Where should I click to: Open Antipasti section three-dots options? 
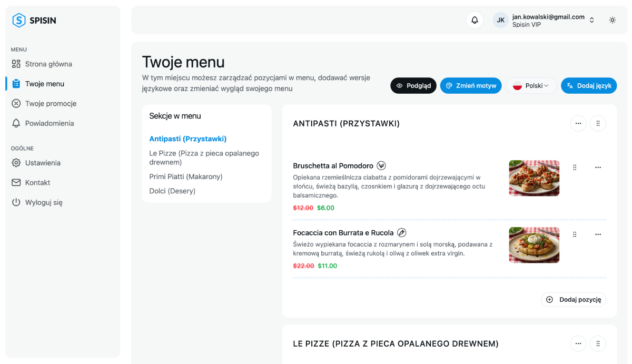[x=578, y=123]
